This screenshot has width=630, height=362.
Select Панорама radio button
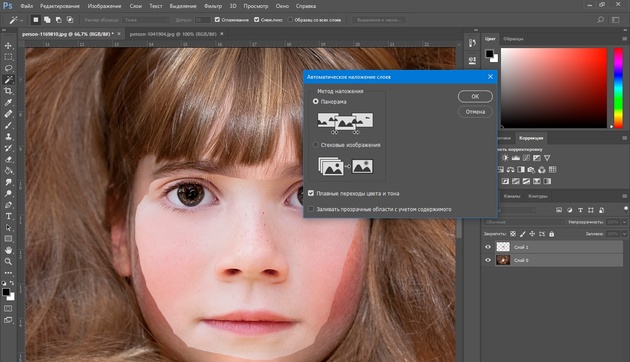pyautogui.click(x=315, y=102)
